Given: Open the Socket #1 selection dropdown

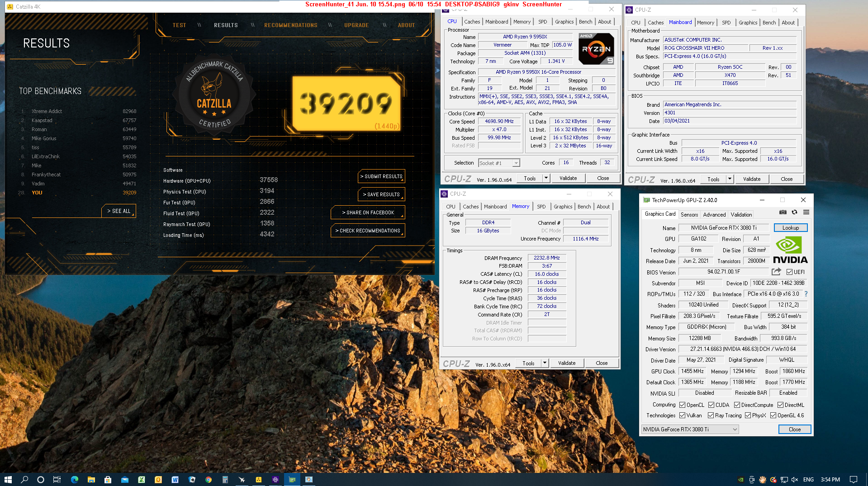Looking at the screenshot, I should [499, 163].
